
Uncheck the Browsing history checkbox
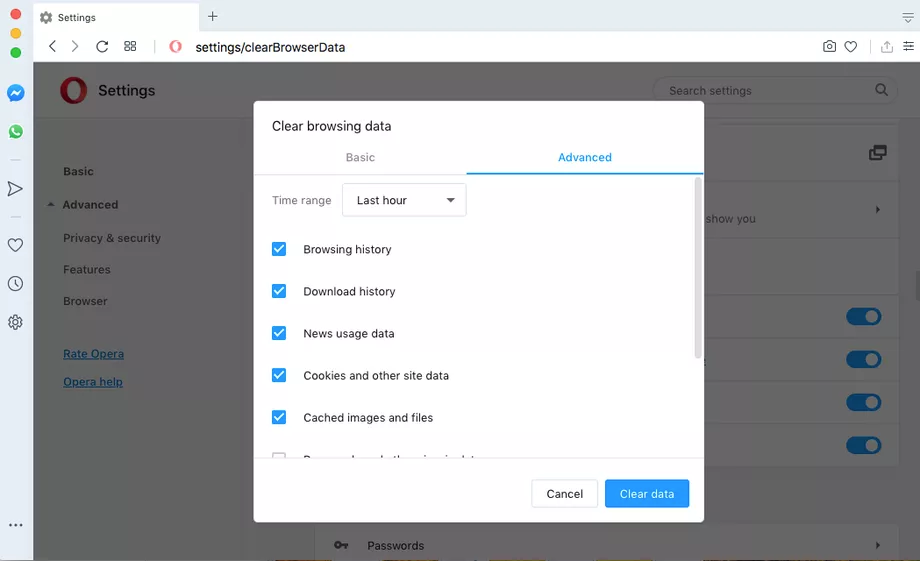(x=279, y=249)
